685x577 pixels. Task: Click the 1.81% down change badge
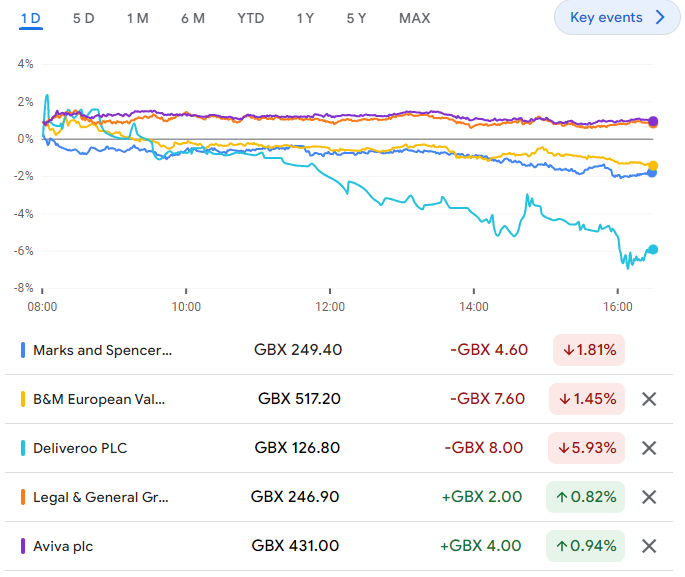(x=589, y=350)
